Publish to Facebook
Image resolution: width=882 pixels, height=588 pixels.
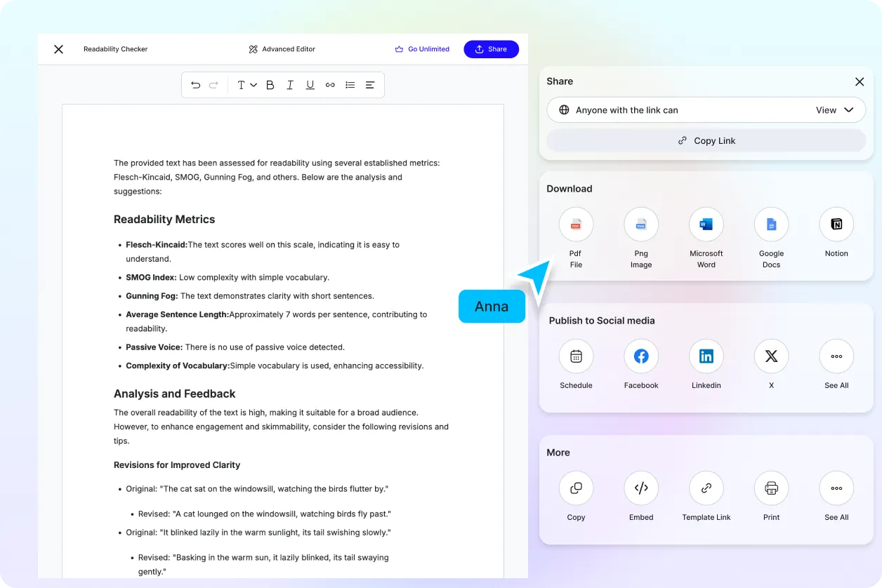point(640,356)
